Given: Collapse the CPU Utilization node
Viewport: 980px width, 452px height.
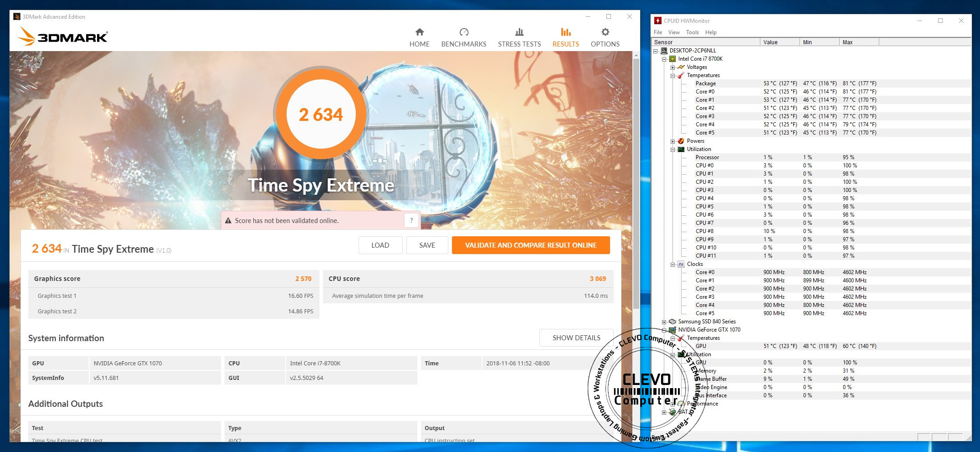Looking at the screenshot, I should tap(673, 149).
